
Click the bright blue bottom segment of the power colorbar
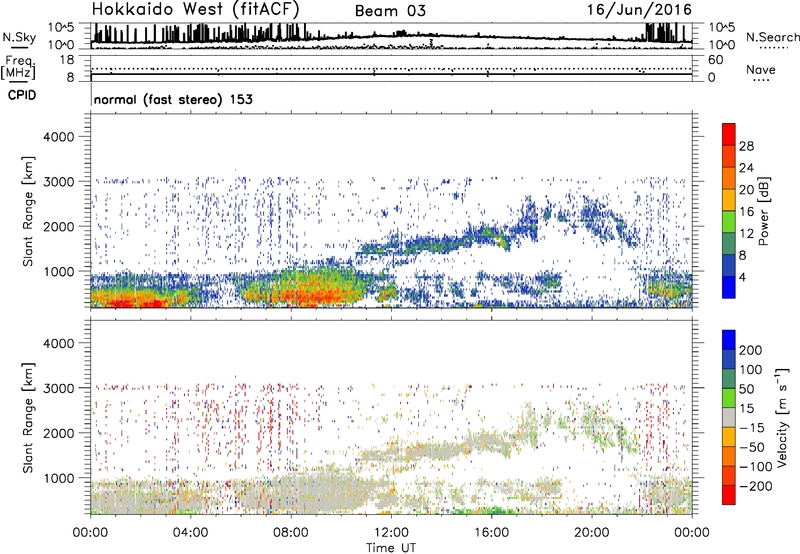point(729,287)
